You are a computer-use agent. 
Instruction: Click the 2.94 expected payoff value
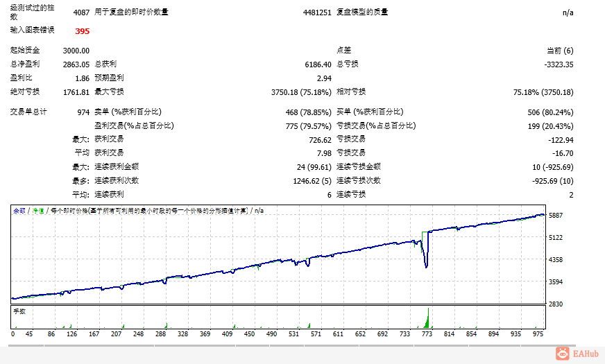pos(324,78)
